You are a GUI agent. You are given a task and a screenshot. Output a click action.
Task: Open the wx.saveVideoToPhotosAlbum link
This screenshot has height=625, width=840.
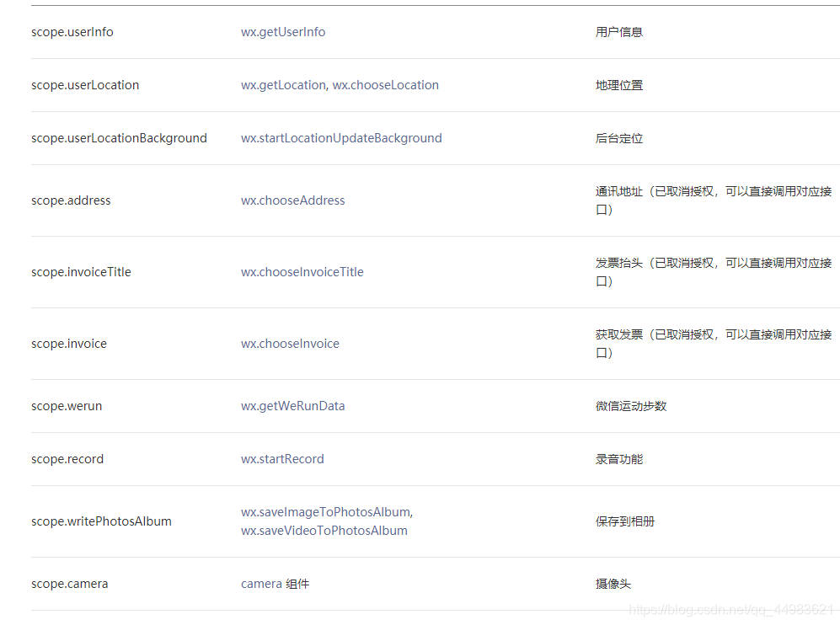click(x=324, y=531)
